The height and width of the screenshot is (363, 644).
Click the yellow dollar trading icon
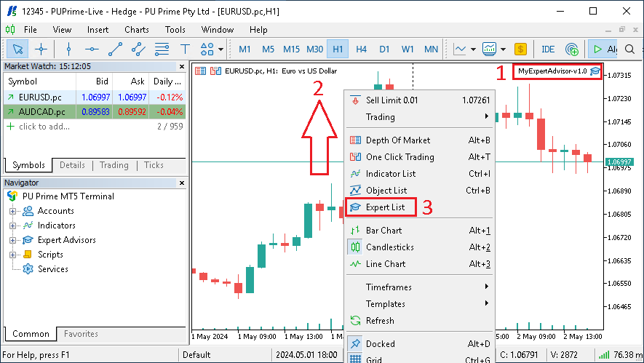(520, 49)
